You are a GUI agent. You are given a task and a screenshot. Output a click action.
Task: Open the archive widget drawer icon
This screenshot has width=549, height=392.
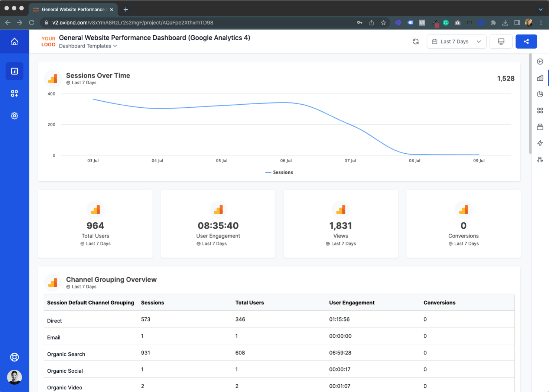pyautogui.click(x=540, y=127)
